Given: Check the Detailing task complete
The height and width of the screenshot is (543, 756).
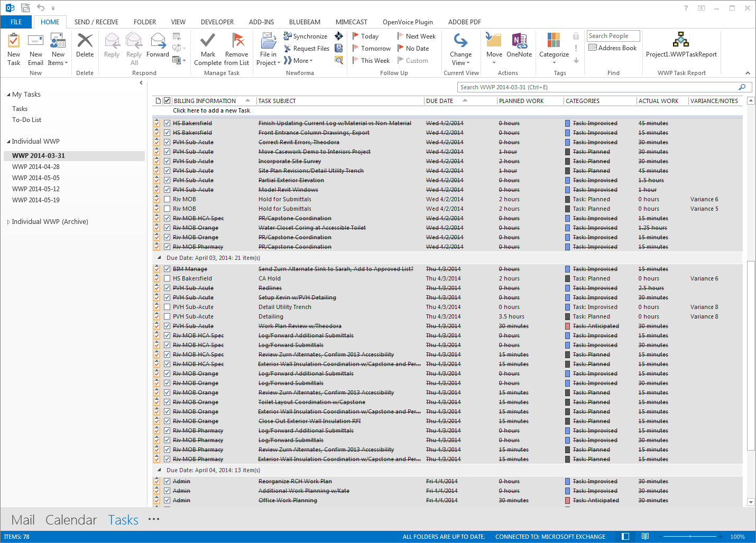Looking at the screenshot, I should (x=167, y=316).
